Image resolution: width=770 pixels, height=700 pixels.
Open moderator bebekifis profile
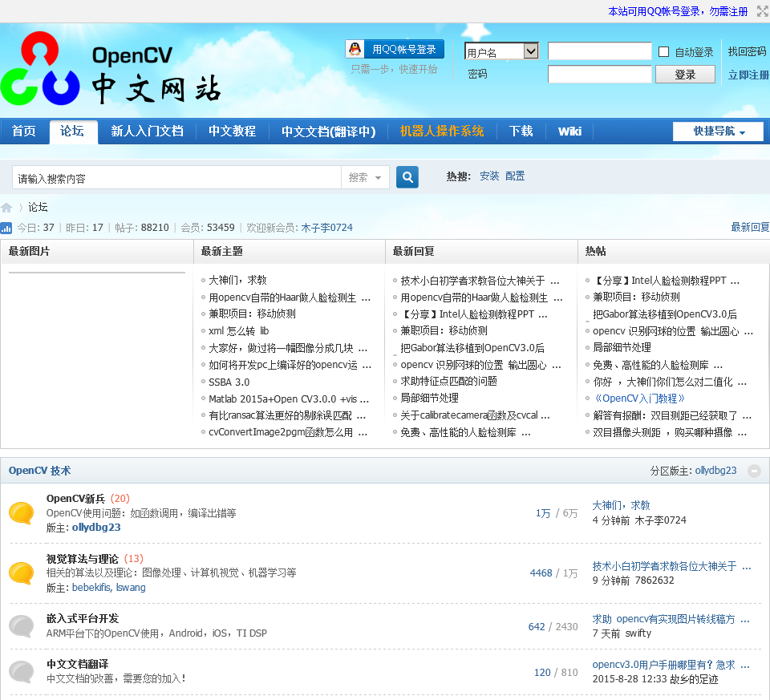(92, 588)
